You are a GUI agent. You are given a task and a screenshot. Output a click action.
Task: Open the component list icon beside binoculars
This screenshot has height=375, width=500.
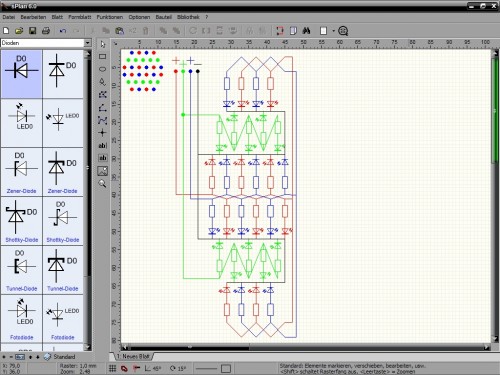[x=293, y=31]
